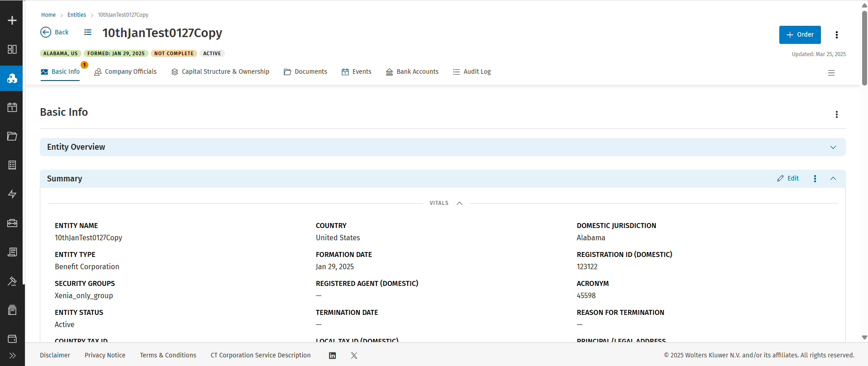Open the checklist icon in left sidebar
This screenshot has width=868, height=366.
tap(12, 165)
